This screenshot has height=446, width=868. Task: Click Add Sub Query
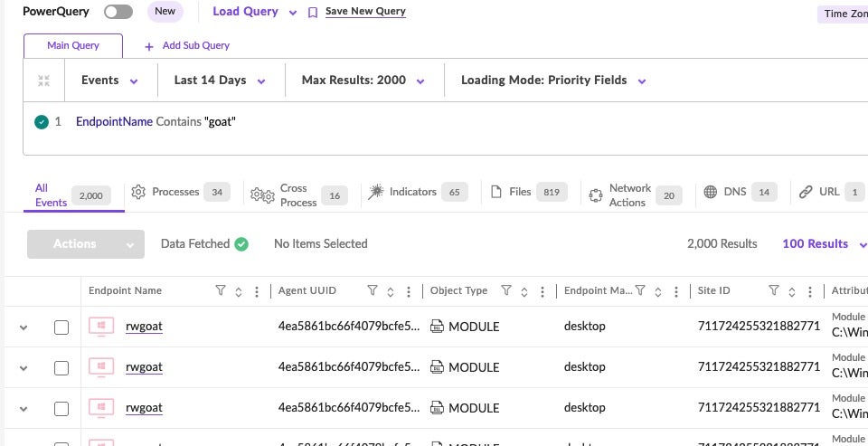tap(187, 45)
